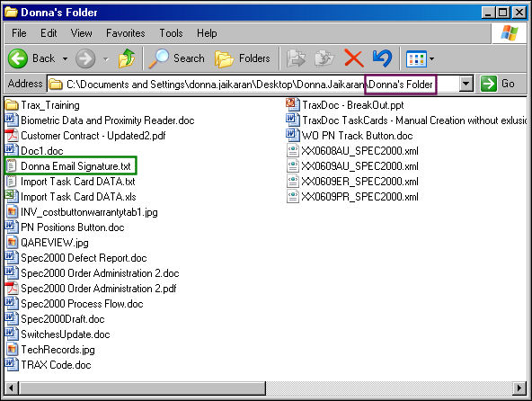Select INV_costbuttonwarrantytab1.jpg image icon
The width and height of the screenshot is (532, 401).
point(12,212)
